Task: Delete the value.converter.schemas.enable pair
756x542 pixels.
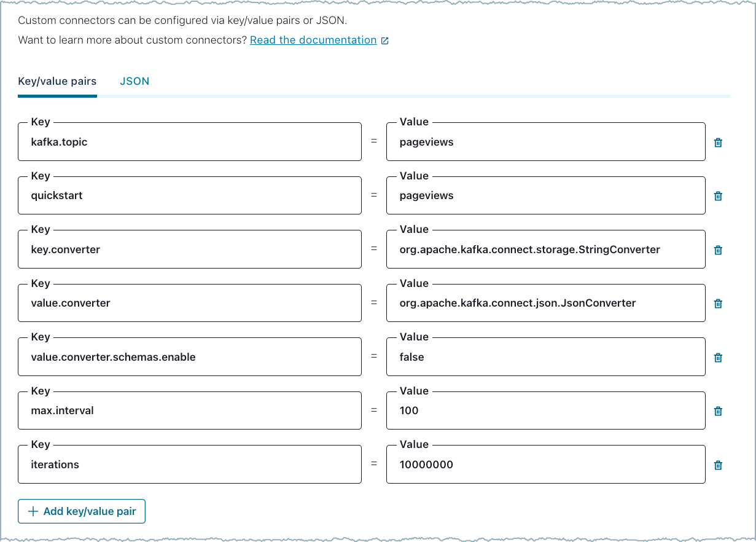Action: point(718,358)
